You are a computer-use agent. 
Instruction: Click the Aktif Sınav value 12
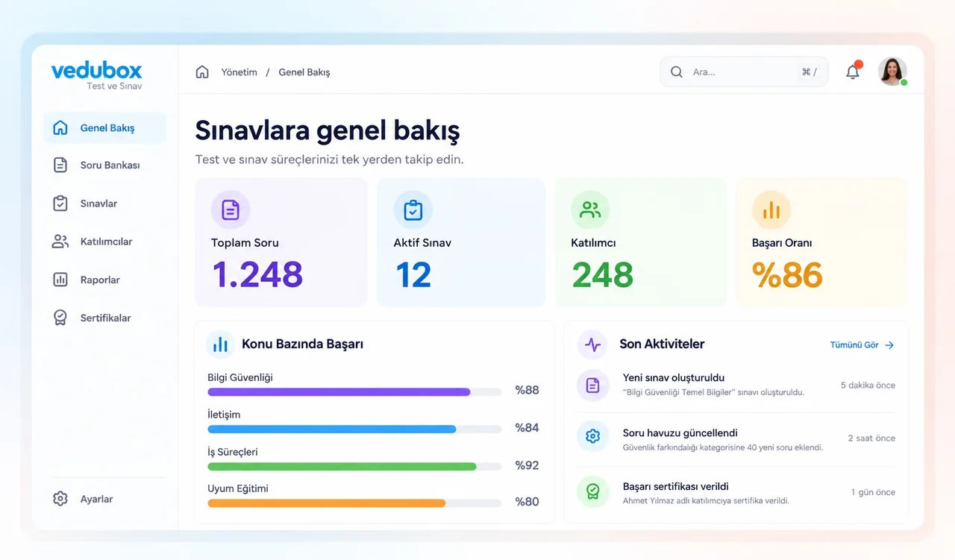[413, 274]
